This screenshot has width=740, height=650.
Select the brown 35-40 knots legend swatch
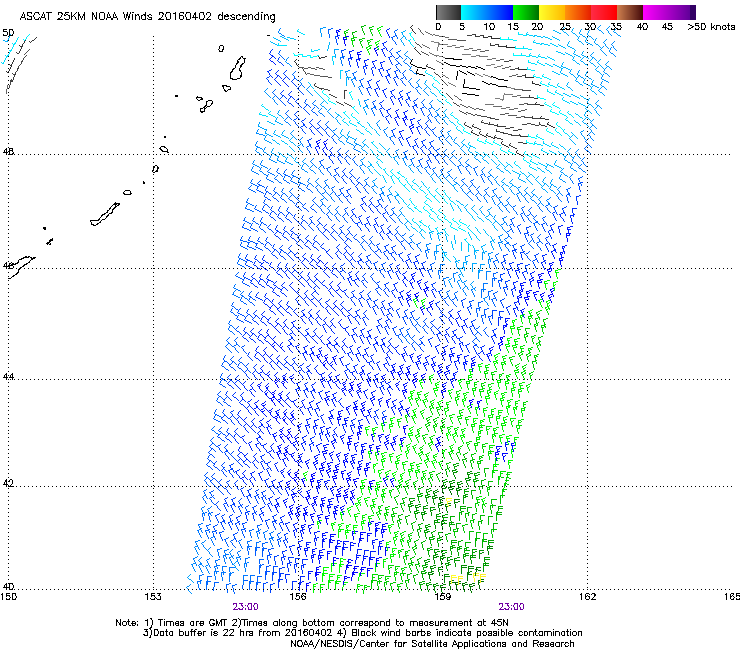pyautogui.click(x=630, y=12)
